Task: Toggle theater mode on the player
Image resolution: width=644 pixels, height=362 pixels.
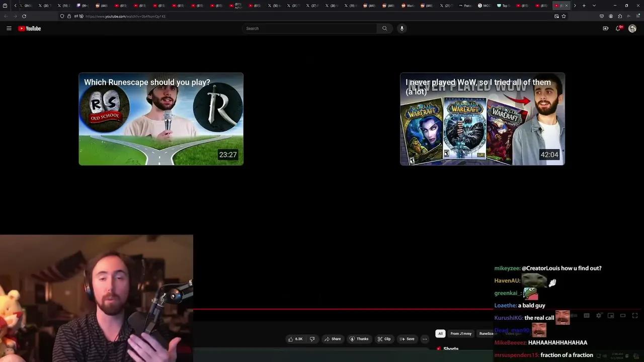Action: coord(623,316)
